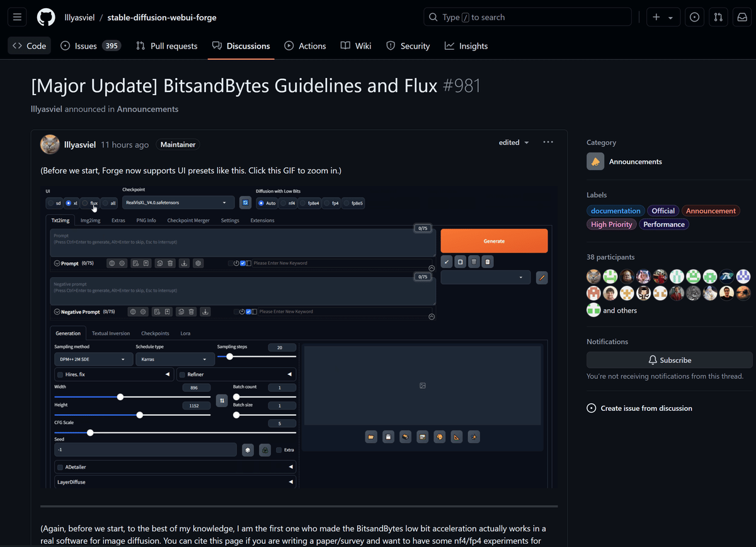Open the create new plus menu
This screenshot has width=756, height=547.
coord(663,17)
